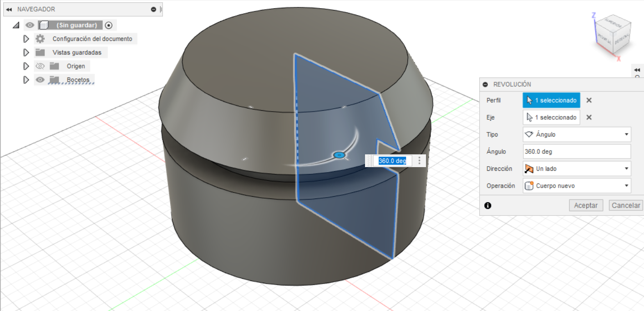
Task: Click the Vistas guardadas folder icon
Action: pos(40,52)
